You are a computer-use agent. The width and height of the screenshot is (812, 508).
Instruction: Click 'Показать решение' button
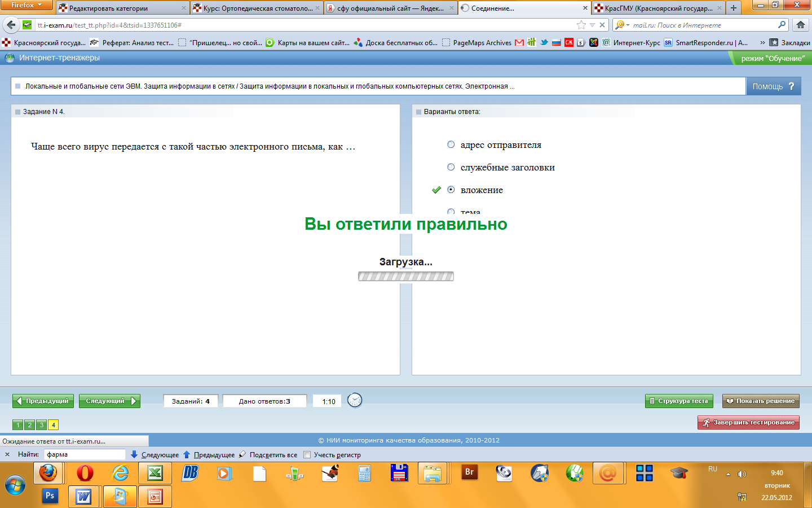[761, 401]
